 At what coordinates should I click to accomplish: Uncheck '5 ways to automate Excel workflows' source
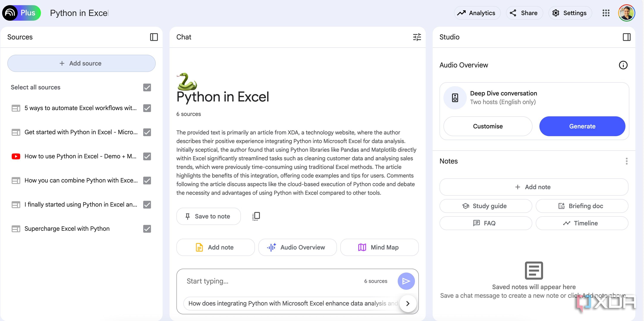pyautogui.click(x=147, y=108)
